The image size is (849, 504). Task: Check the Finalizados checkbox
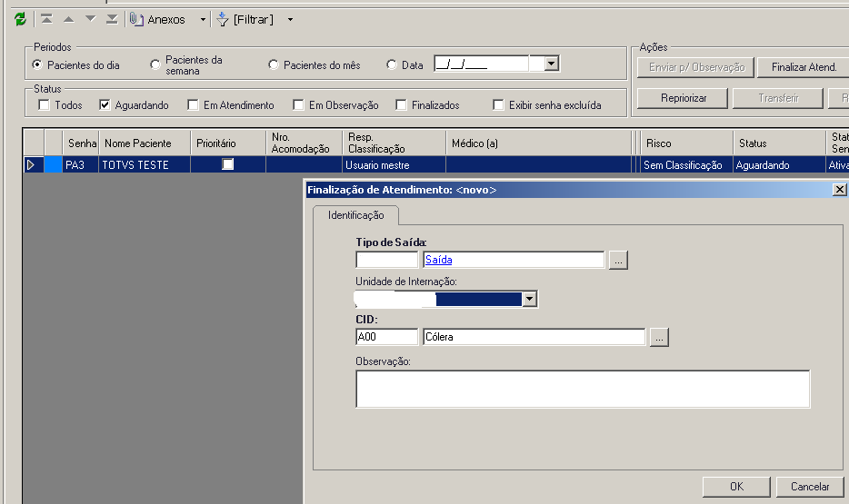click(x=401, y=105)
